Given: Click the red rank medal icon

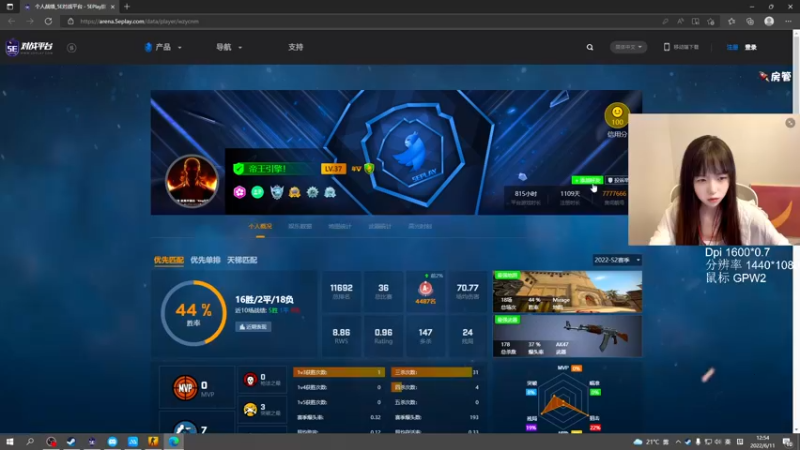Looking at the screenshot, I should tap(426, 289).
